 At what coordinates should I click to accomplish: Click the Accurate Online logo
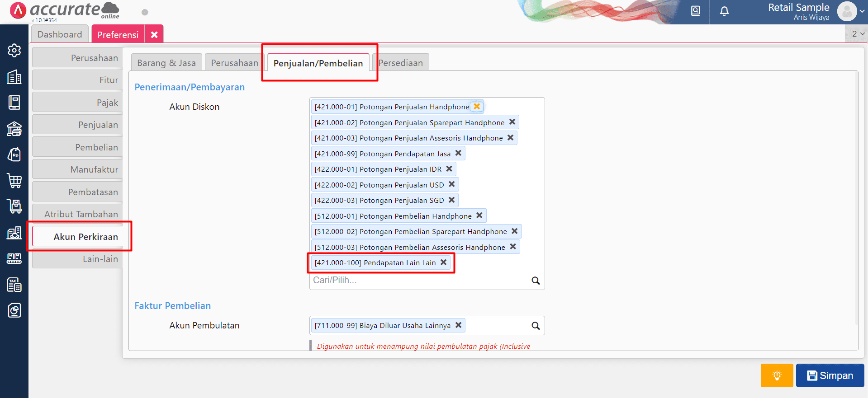(64, 11)
